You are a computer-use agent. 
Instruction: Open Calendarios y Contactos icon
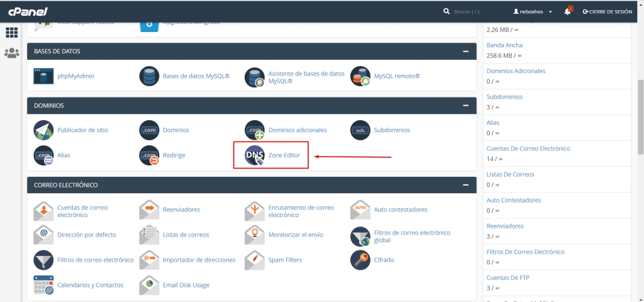tap(43, 285)
